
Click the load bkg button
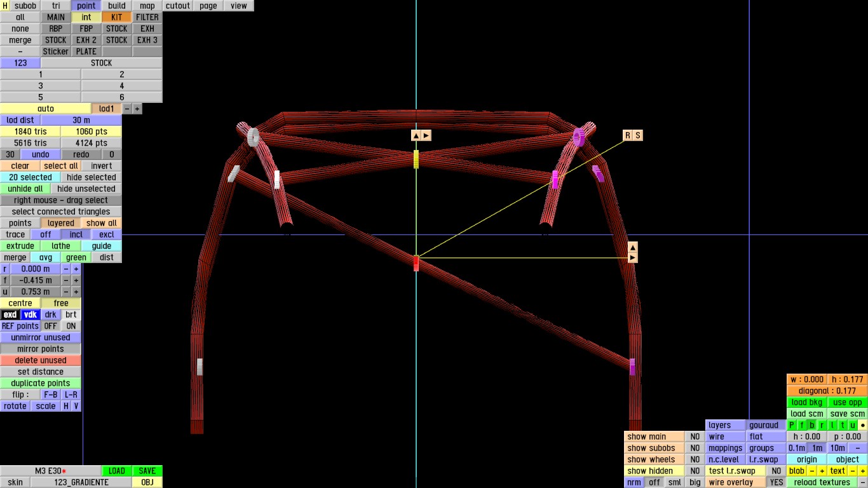(x=807, y=402)
